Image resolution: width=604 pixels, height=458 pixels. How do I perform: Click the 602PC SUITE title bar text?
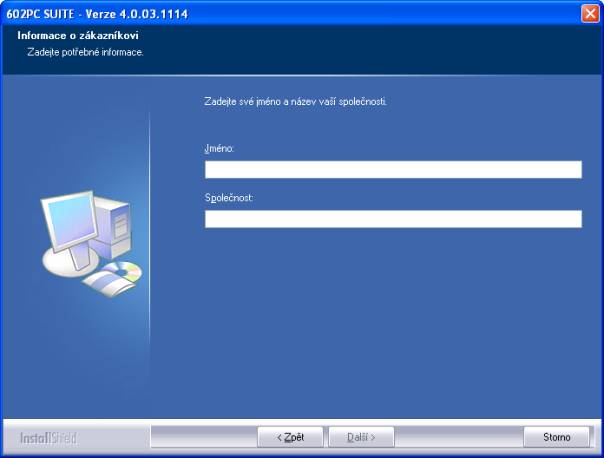click(97, 13)
